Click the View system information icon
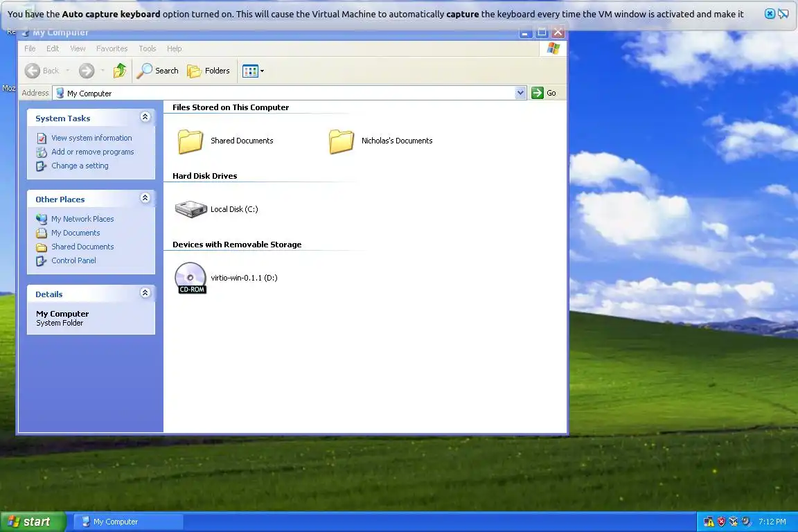 (x=42, y=139)
